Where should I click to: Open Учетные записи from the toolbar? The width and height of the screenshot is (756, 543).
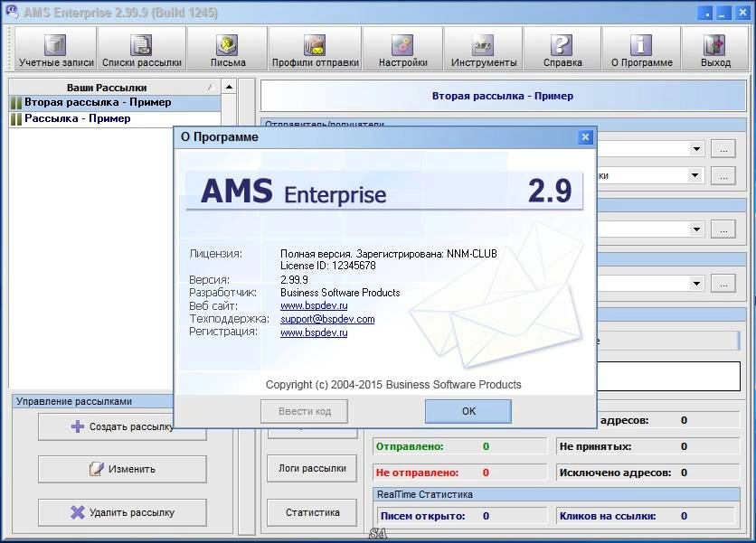coord(56,49)
